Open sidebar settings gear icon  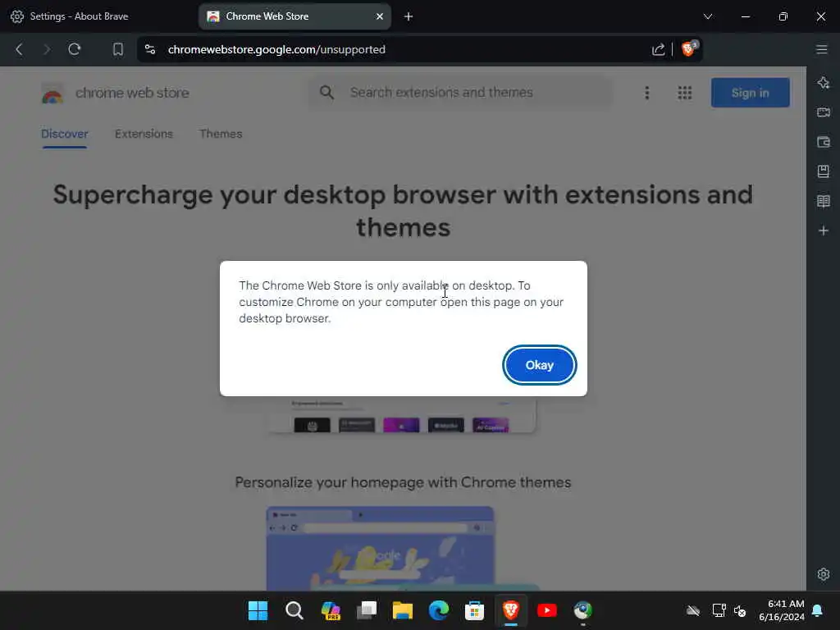click(x=824, y=574)
